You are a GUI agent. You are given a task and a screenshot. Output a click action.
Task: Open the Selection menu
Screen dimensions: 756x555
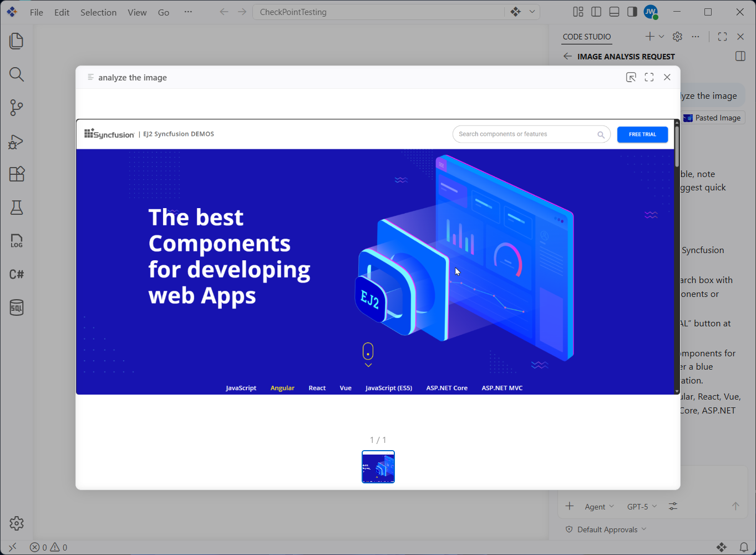pyautogui.click(x=98, y=12)
